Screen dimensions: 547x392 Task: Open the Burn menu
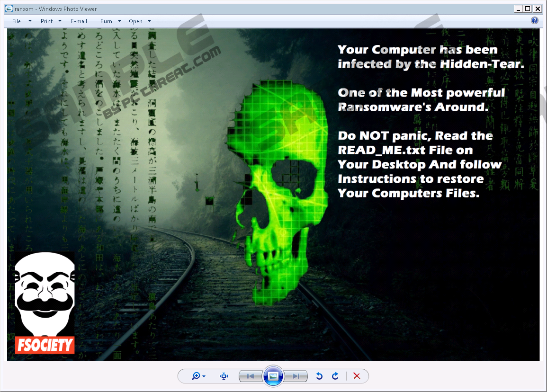(x=106, y=21)
